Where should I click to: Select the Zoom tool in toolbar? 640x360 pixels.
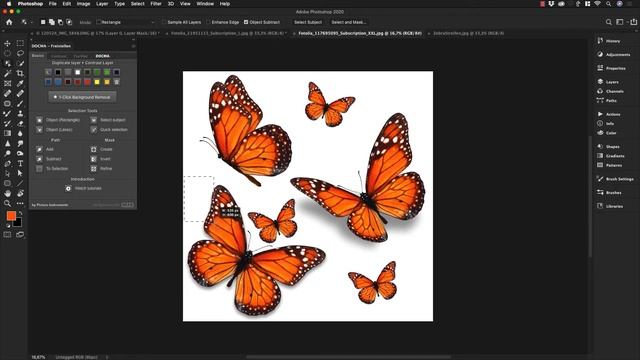pos(7,203)
